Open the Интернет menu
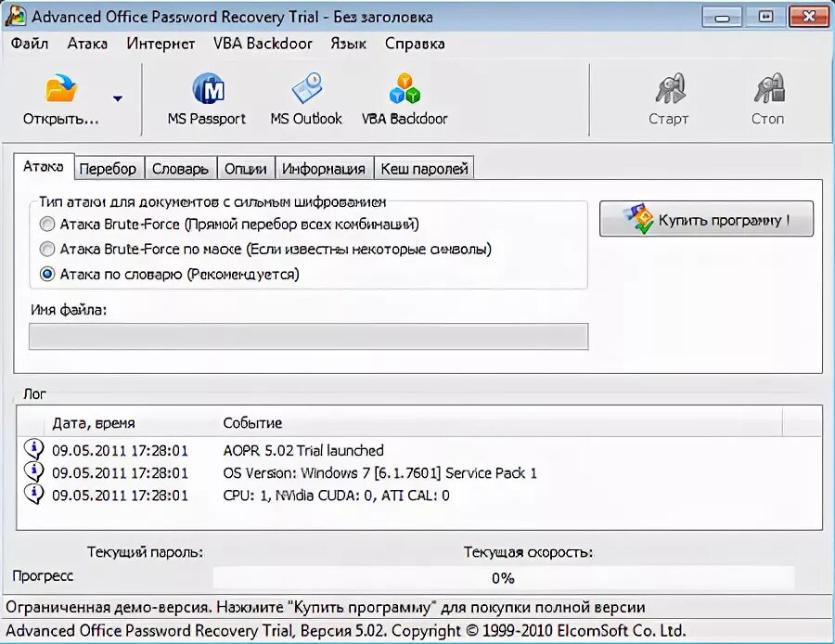Viewport: 835px width, 644px height. point(161,44)
